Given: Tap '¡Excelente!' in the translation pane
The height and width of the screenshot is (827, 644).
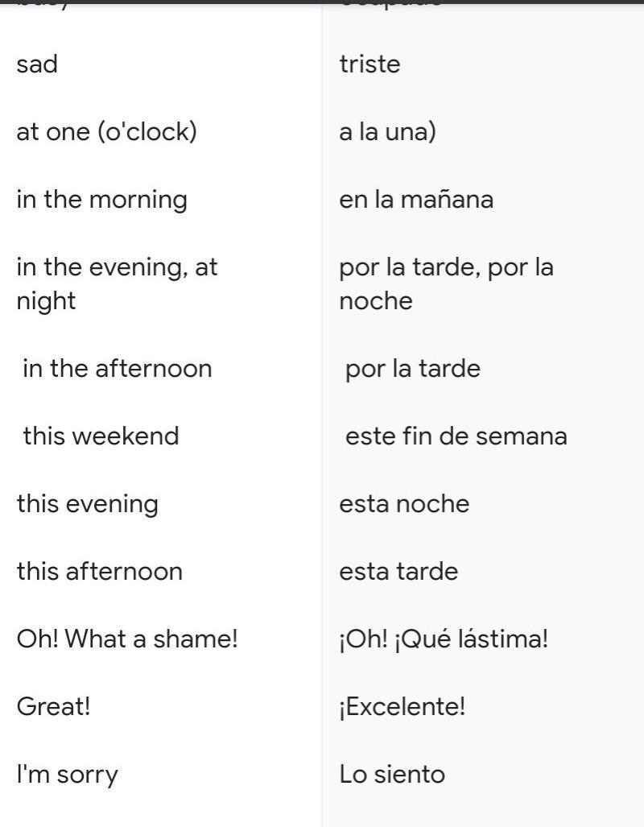Looking at the screenshot, I should coord(402,707).
